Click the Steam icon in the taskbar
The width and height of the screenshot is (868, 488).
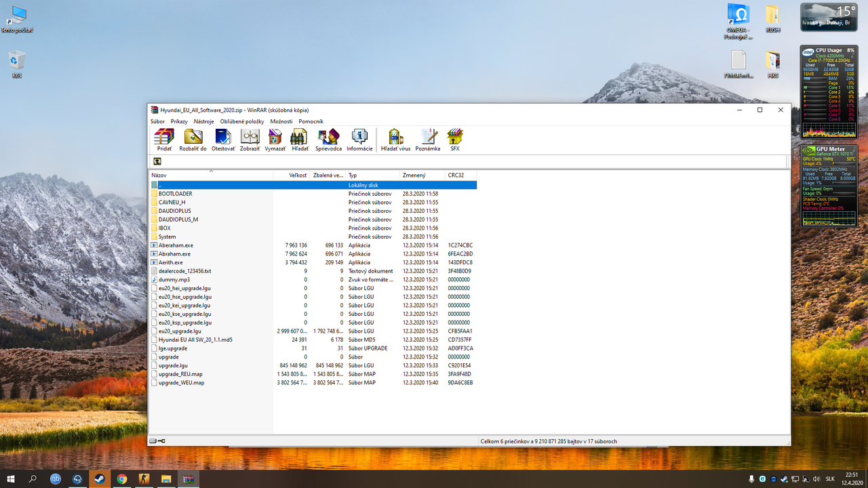click(100, 479)
